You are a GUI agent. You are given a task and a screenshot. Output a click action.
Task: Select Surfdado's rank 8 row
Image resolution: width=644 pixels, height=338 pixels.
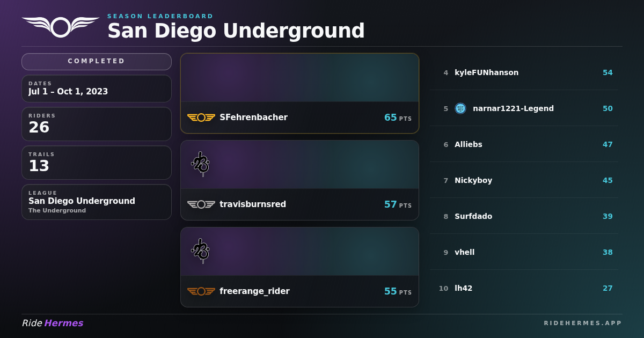(524, 216)
